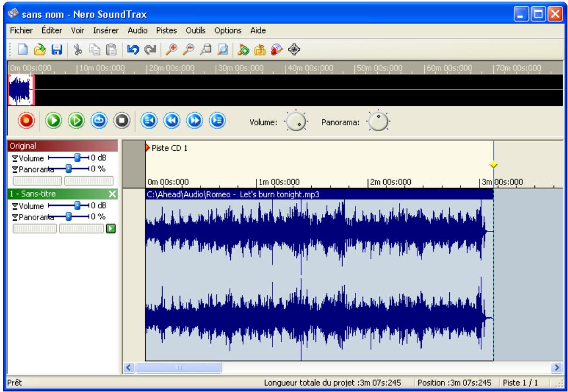Fast forward with the blue double-right arrow button

(195, 121)
